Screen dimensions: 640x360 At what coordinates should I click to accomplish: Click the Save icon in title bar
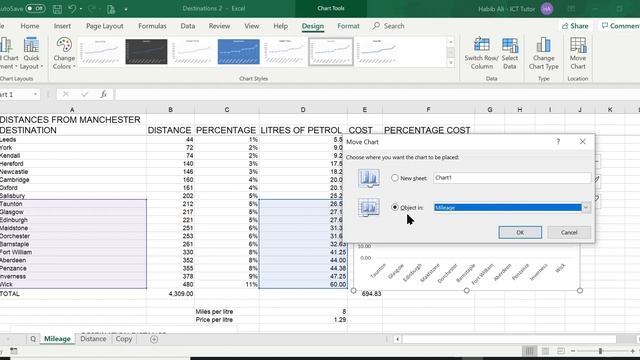point(58,9)
